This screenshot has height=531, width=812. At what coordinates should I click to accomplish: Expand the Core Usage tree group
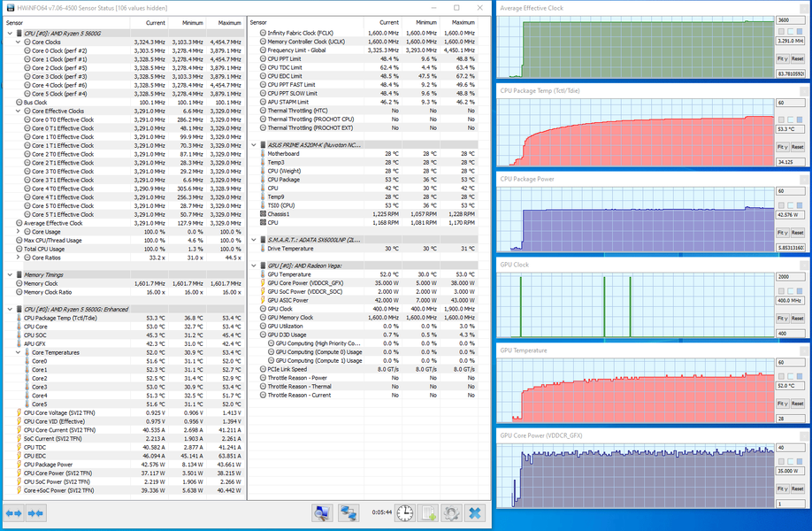click(18, 232)
